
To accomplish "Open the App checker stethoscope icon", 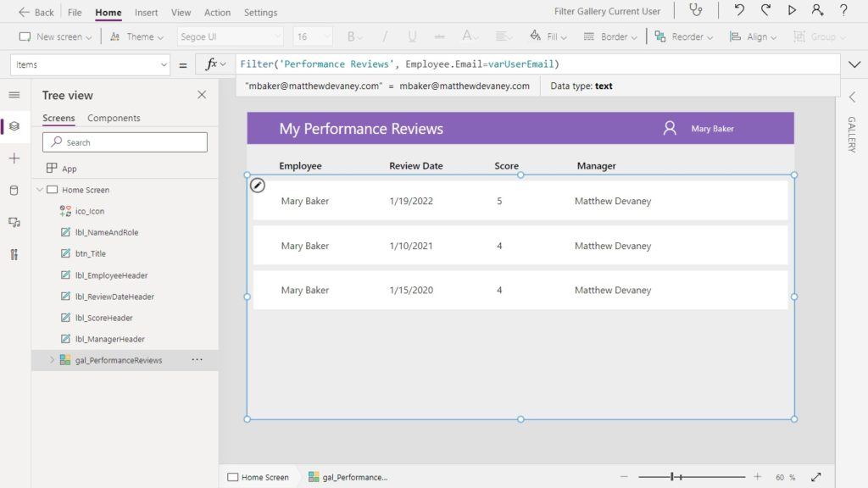I will click(695, 10).
